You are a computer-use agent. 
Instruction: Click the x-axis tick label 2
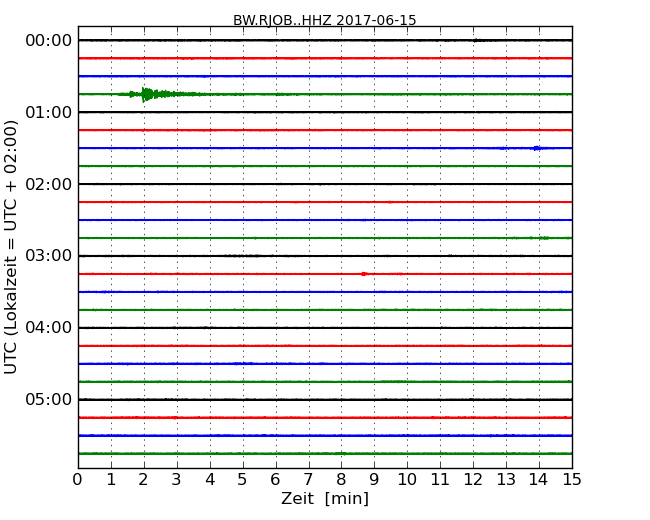[143, 480]
